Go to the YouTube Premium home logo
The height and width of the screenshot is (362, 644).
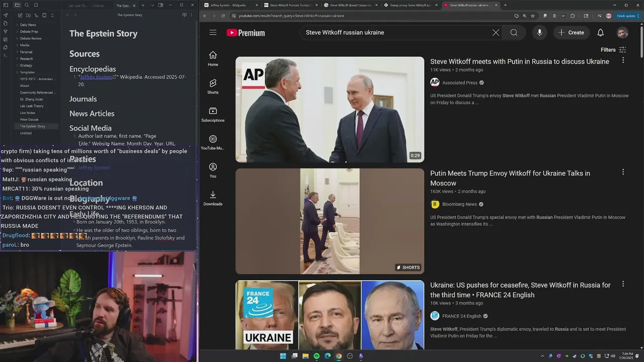[246, 33]
